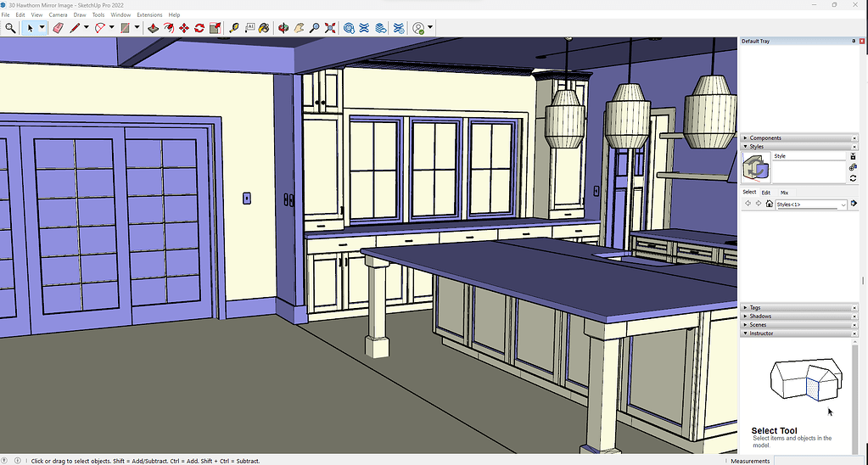Image resolution: width=868 pixels, height=465 pixels.
Task: Pin the Default Tray with auto-hide toggle
Action: click(x=854, y=41)
